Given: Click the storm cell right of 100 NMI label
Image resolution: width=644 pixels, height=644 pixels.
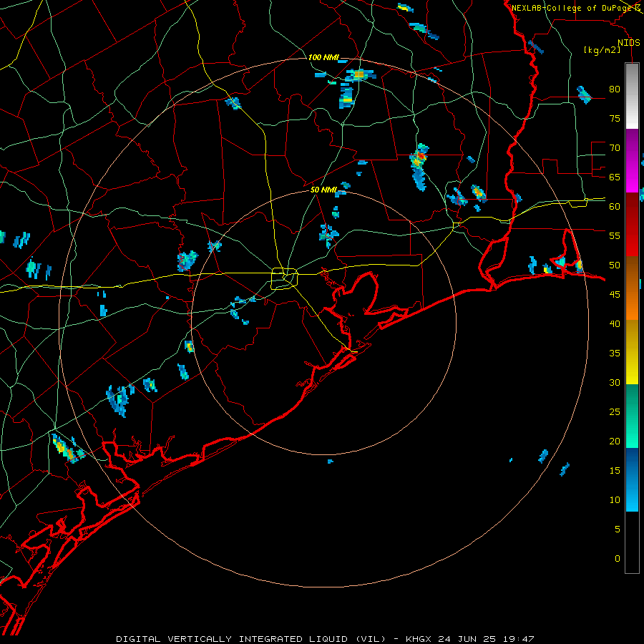Looking at the screenshot, I should click(359, 74).
